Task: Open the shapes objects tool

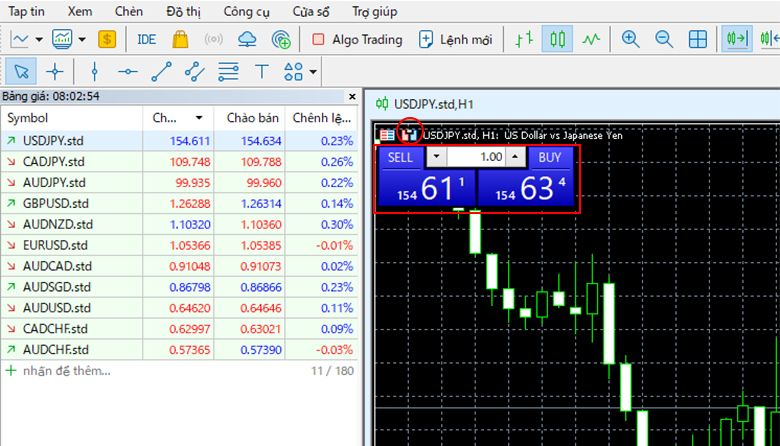Action: [293, 72]
